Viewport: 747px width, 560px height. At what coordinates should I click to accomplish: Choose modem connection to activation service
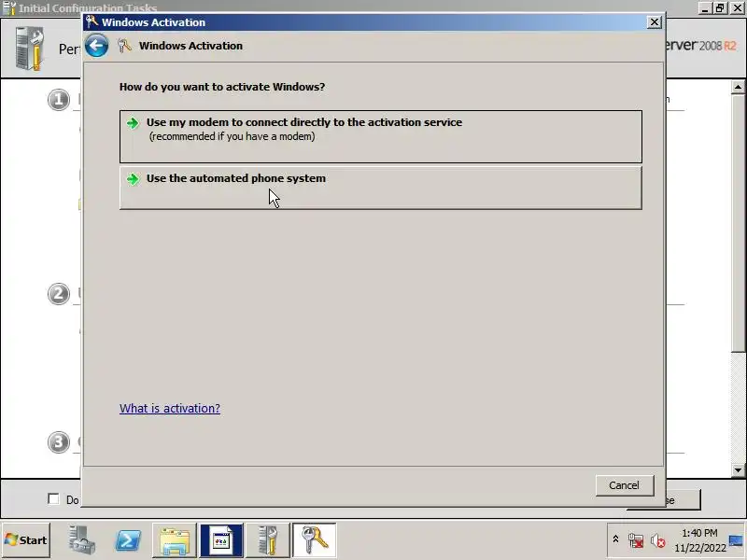[x=381, y=136]
